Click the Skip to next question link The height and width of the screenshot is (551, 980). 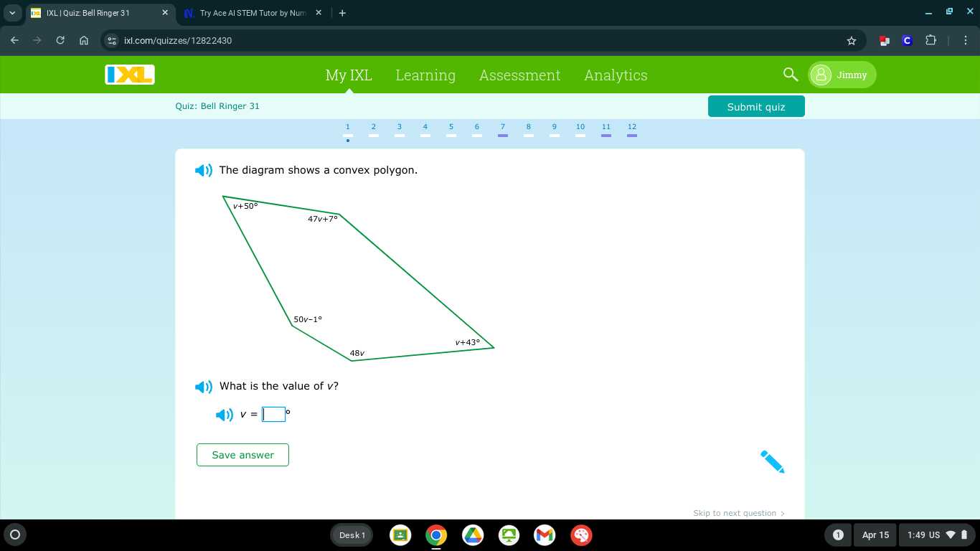[x=738, y=513]
